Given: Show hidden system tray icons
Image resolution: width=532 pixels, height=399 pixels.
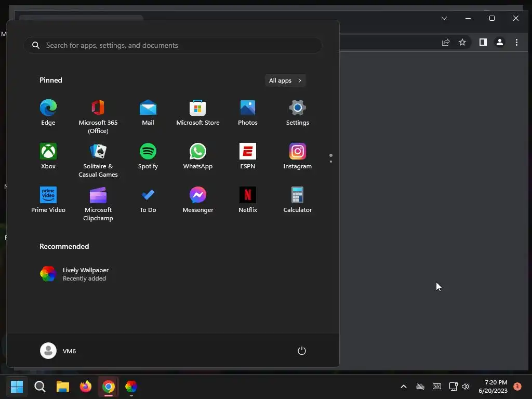Looking at the screenshot, I should tap(403, 387).
